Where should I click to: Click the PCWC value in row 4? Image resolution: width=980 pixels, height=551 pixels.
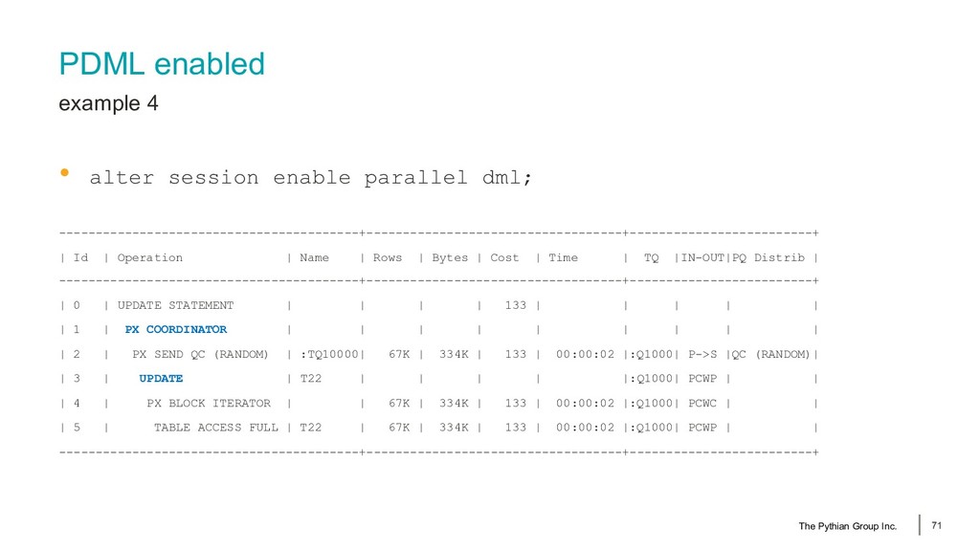pos(702,404)
